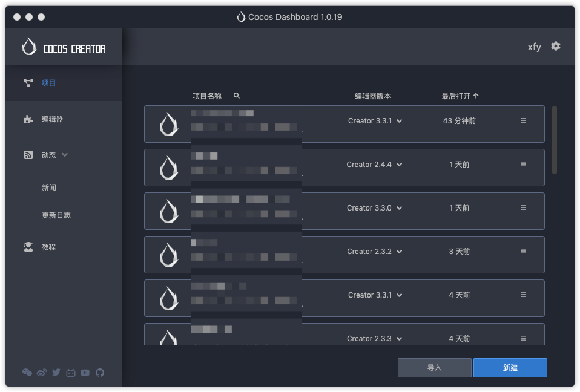580x392 pixels.
Task: Sort by the 最后打开 column header
Action: click(x=456, y=96)
